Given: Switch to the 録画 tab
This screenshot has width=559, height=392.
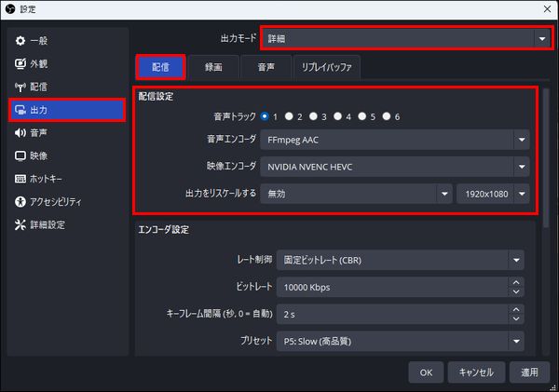Looking at the screenshot, I should click(x=213, y=67).
